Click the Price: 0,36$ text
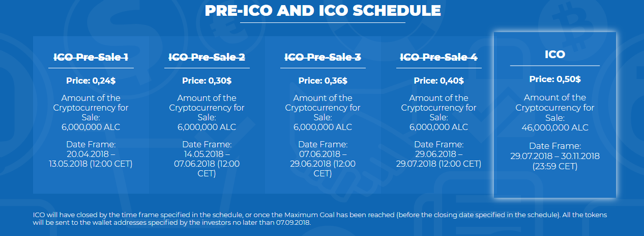644x236 pixels. tap(323, 81)
